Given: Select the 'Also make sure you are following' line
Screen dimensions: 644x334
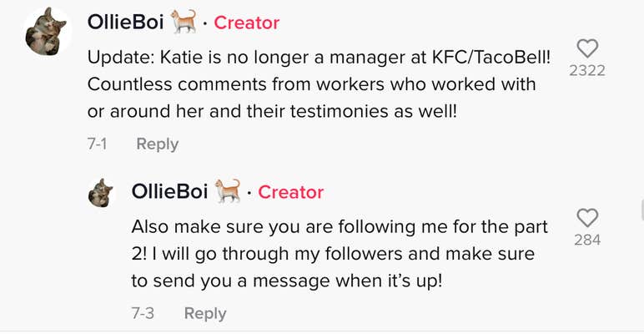Looking at the screenshot, I should pyautogui.click(x=340, y=226).
